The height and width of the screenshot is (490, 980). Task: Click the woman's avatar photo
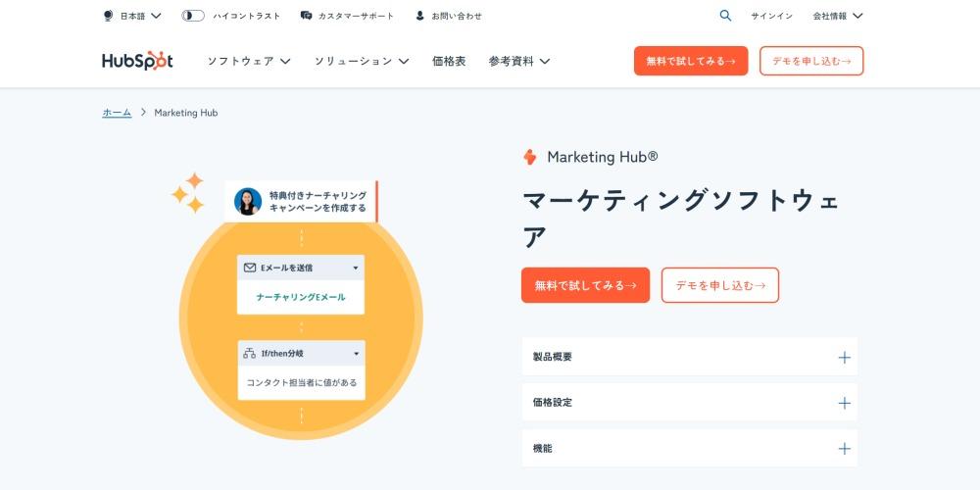248,201
